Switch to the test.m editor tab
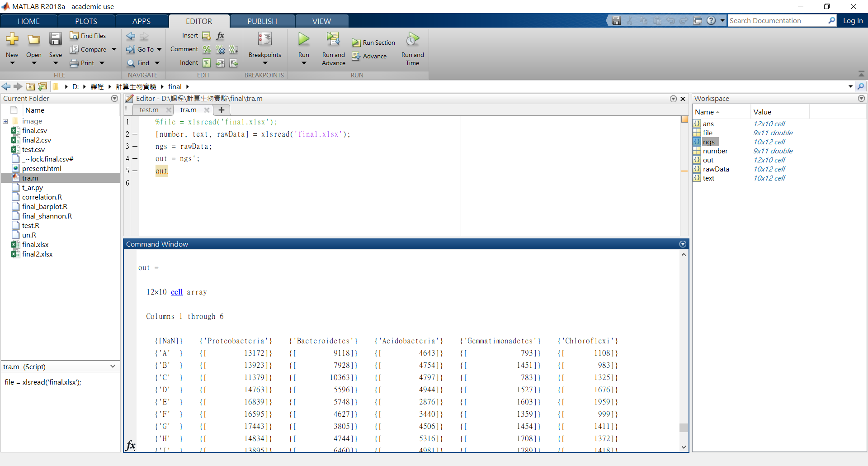Viewport: 868px width, 466px height. coord(149,110)
